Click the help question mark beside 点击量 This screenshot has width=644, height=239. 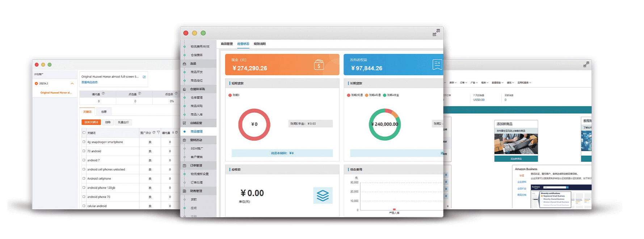pyautogui.click(x=140, y=94)
